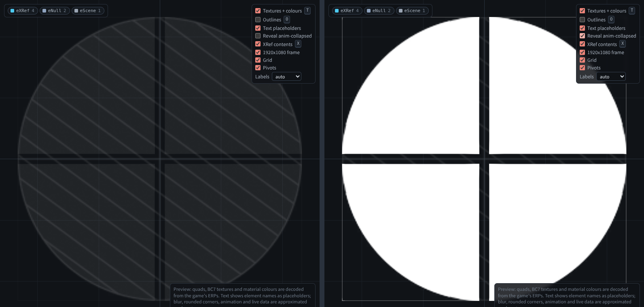
Task: Toggle XRef contents checkbox in right panel
Action: coord(582,44)
